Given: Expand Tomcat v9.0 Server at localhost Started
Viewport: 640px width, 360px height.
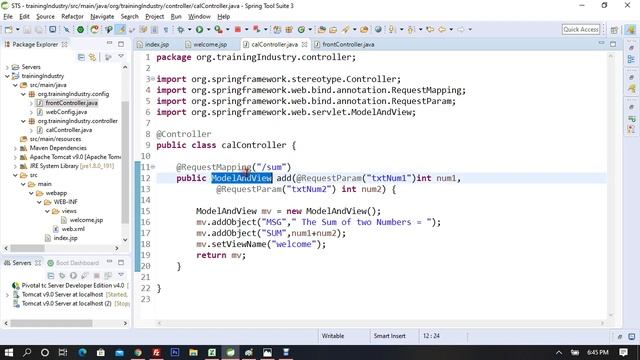Looking at the screenshot, I should tap(7, 294).
